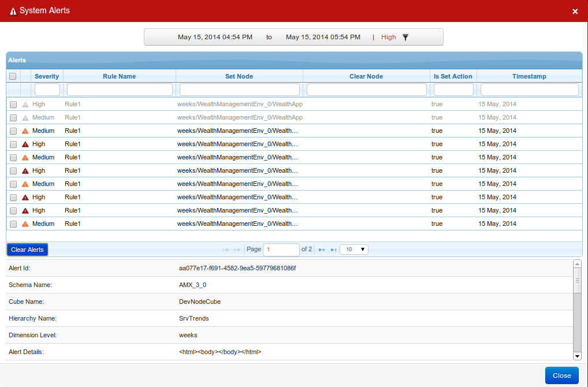Click the blue Close button

[x=561, y=375]
